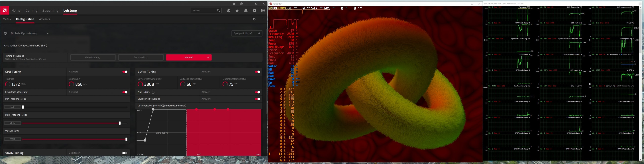The width and height of the screenshot is (644, 164).
Task: Click the scroll-down arrow in MSI Afterburner monitor
Action: pyautogui.click(x=640, y=159)
